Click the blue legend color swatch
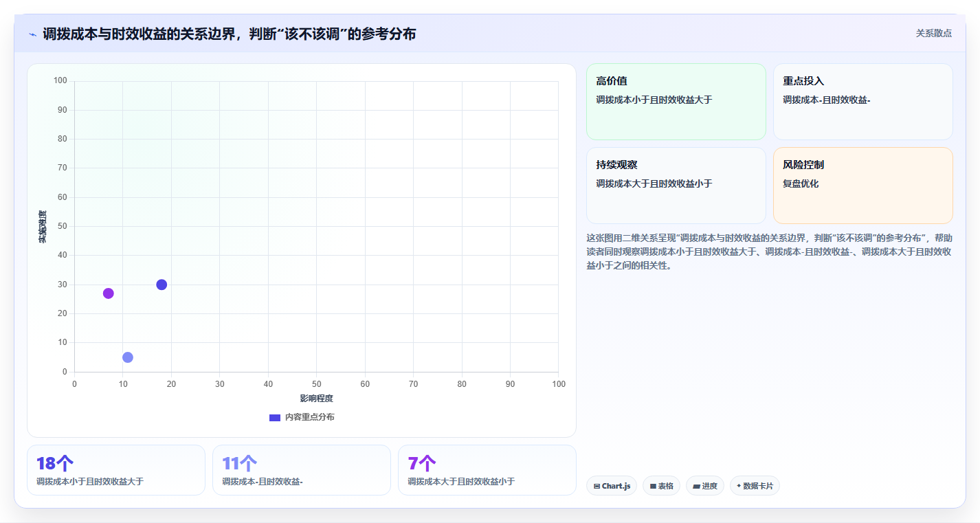The image size is (980, 523). click(x=274, y=418)
